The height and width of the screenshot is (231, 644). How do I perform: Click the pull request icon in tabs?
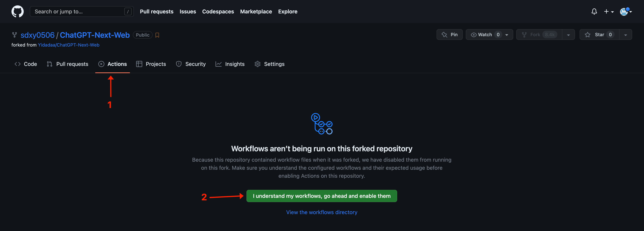50,64
